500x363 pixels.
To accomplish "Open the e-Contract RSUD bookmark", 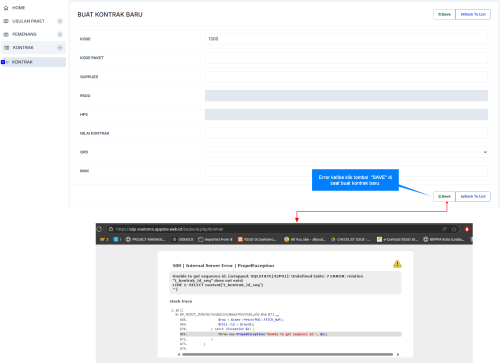I will pyautogui.click(x=397, y=239).
